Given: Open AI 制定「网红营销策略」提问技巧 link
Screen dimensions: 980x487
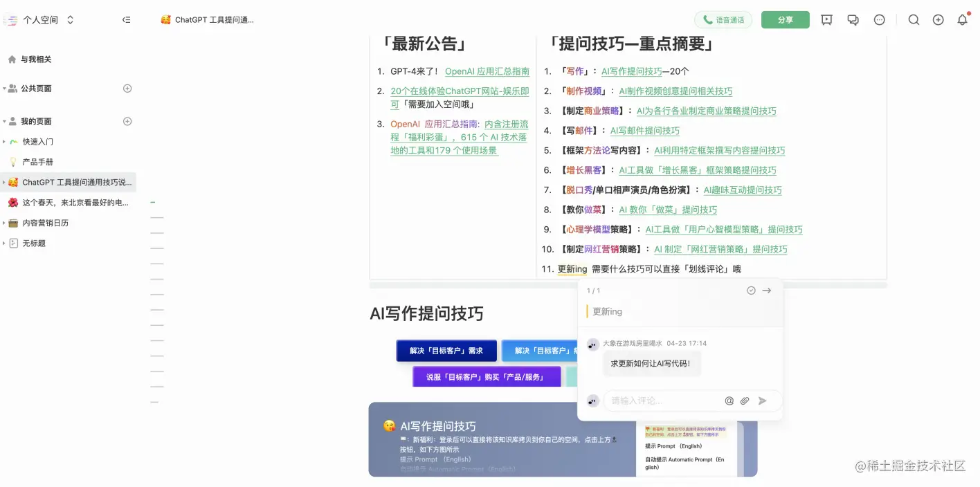Looking at the screenshot, I should pos(720,250).
